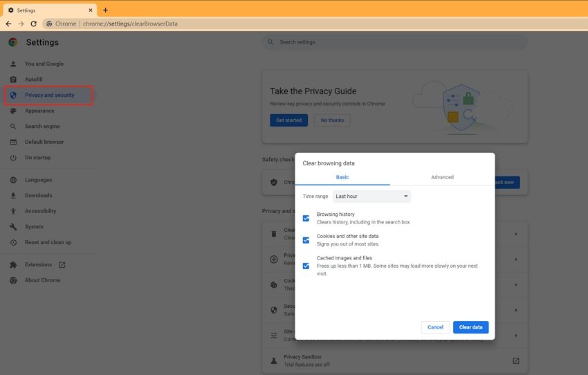
Task: Open Languages settings
Action: tap(38, 180)
